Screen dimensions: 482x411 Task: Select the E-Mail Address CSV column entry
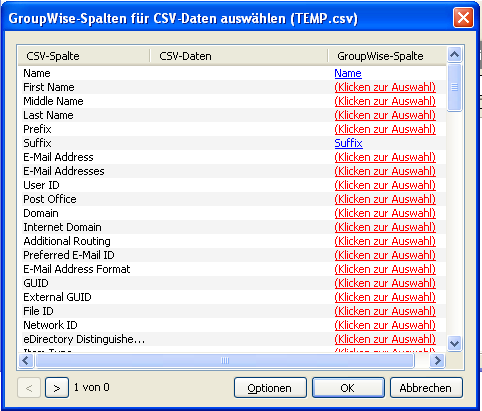tap(58, 157)
